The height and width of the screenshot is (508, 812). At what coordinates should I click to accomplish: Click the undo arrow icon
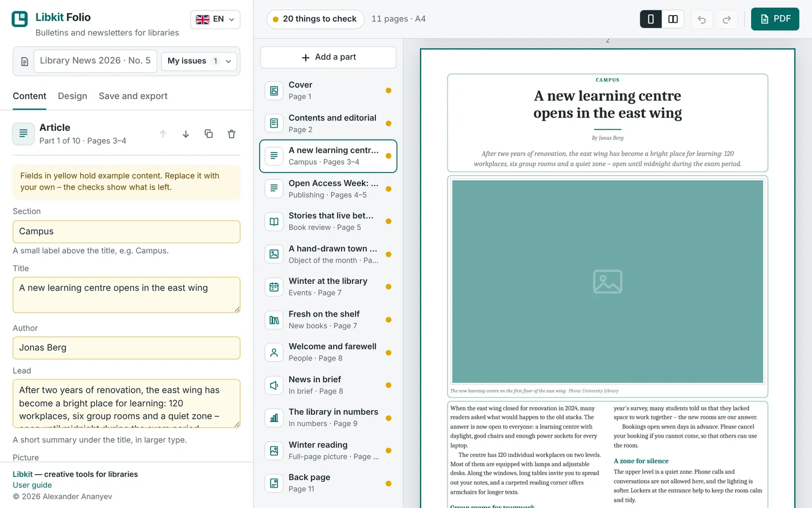(702, 19)
